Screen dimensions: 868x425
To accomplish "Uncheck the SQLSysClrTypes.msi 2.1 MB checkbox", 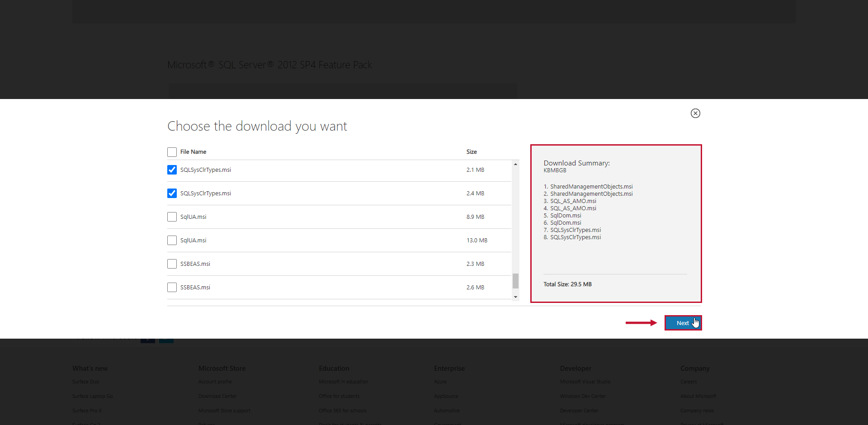I will click(x=172, y=170).
